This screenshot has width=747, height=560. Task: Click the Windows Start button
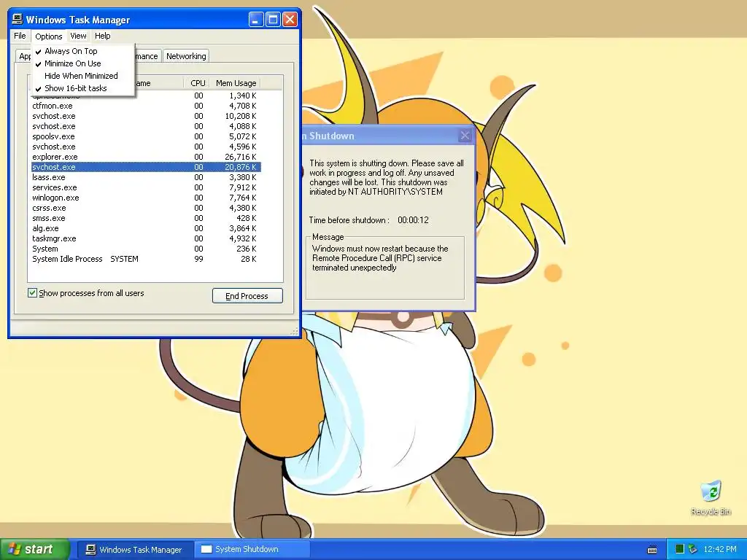tap(35, 550)
